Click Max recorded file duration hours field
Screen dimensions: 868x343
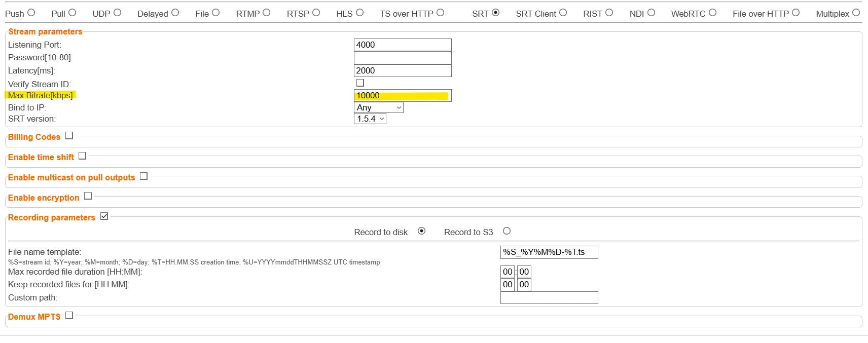coord(508,272)
